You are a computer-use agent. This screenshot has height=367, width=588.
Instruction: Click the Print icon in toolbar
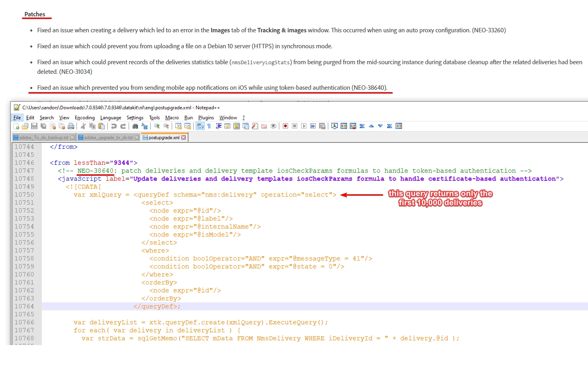pos(71,126)
